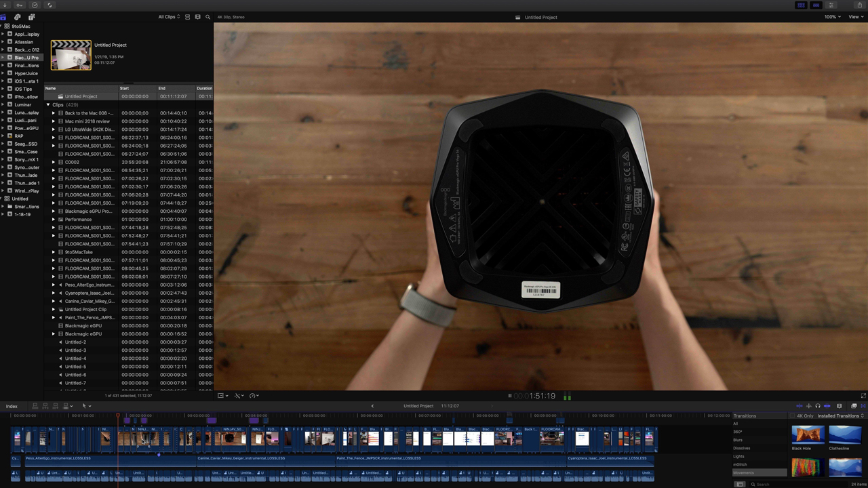Expand the Mac mini 2018 review row
This screenshot has height=488, width=868.
tap(54, 121)
